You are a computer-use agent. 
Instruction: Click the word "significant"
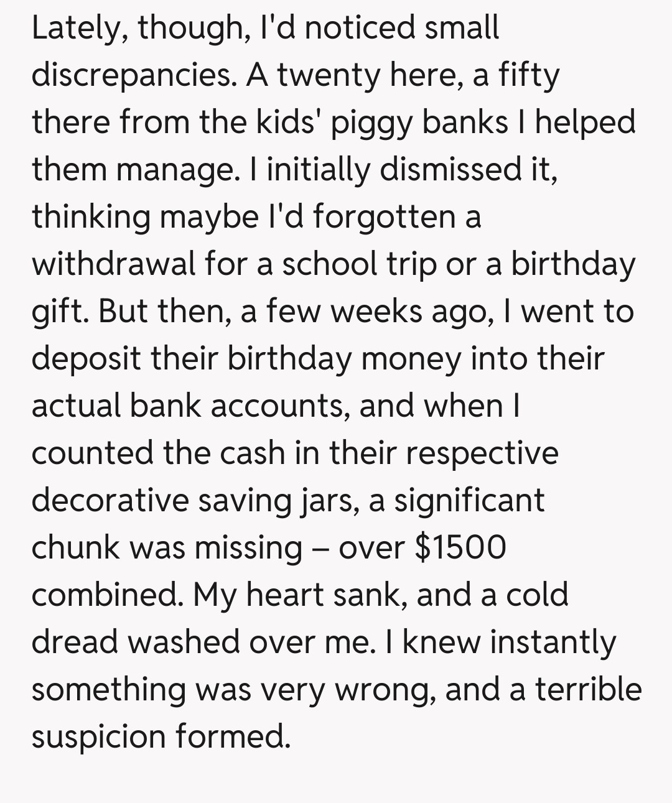tap(469, 500)
